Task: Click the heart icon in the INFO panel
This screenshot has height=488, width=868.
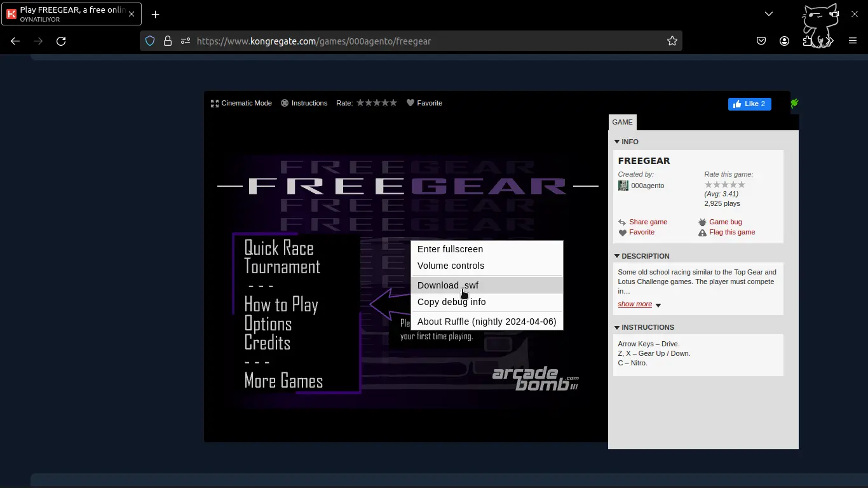Action: (623, 233)
